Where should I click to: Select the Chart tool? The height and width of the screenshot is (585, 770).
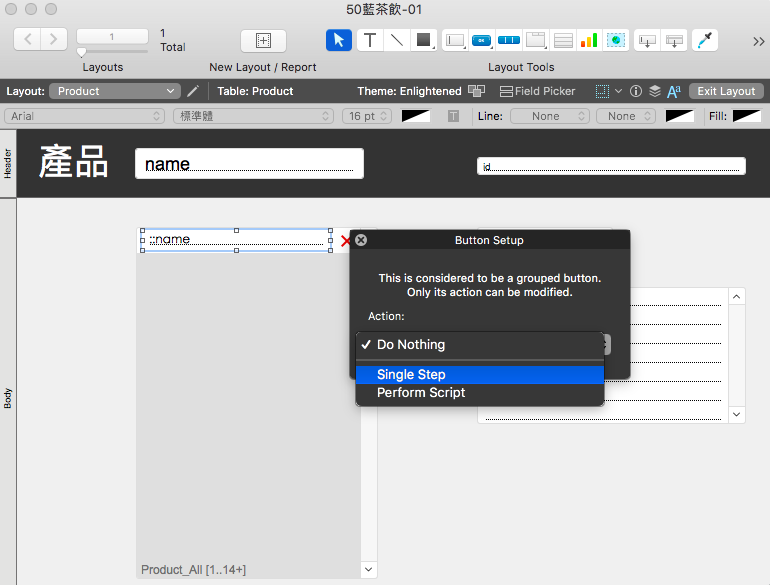(x=589, y=40)
